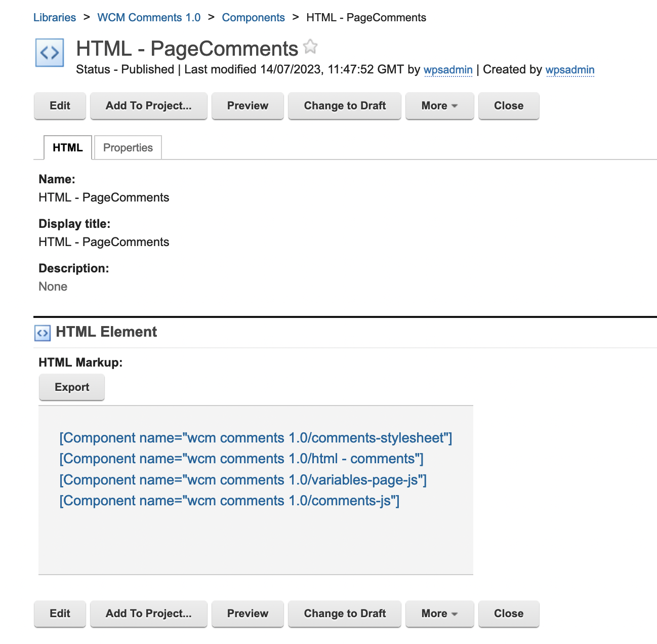Preview the component
The width and height of the screenshot is (657, 644).
coord(248,106)
